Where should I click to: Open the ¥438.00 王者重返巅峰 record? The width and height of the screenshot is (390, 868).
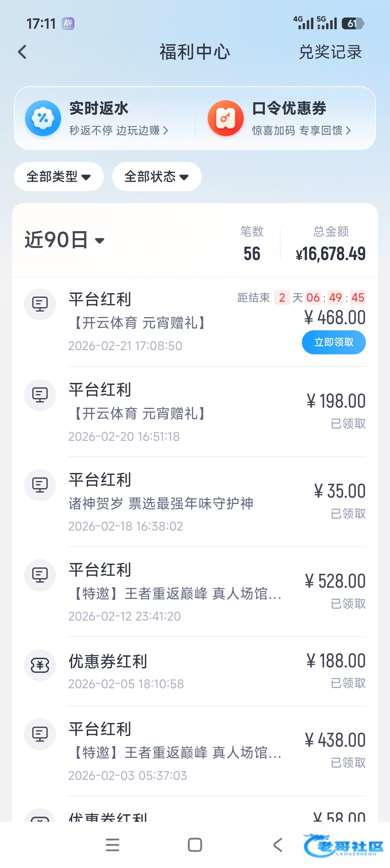215,751
